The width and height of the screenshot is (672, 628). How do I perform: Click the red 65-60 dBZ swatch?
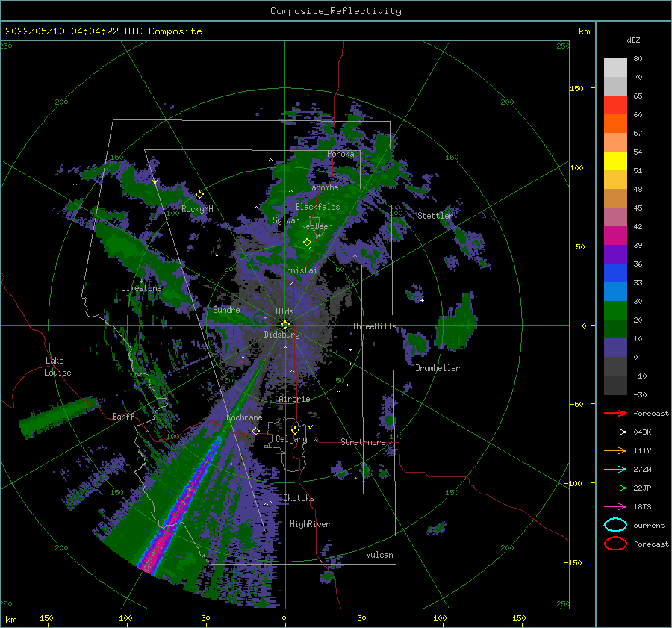pyautogui.click(x=615, y=105)
